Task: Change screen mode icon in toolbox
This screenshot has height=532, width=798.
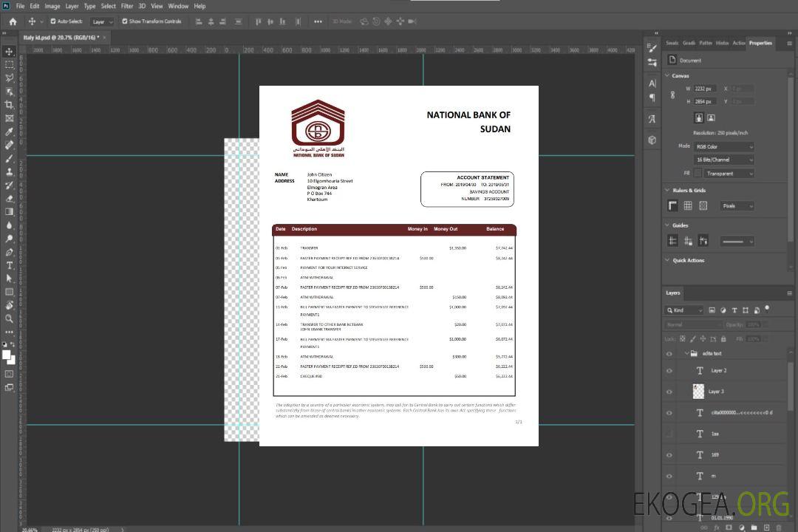Action: (x=9, y=387)
